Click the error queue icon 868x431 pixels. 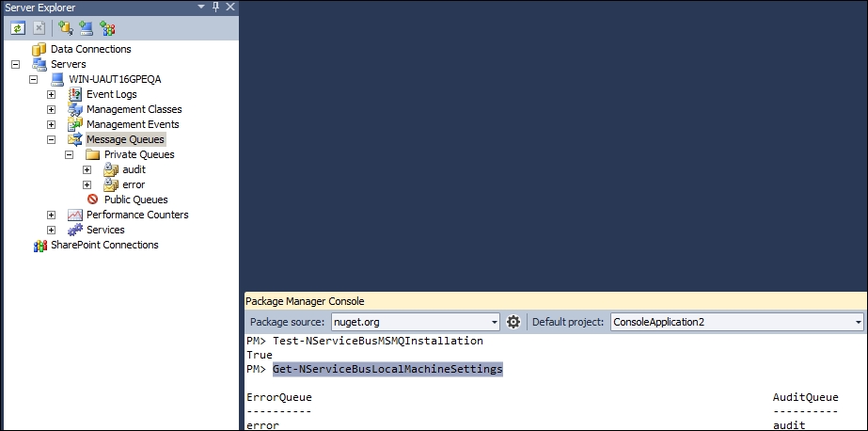[x=111, y=184]
